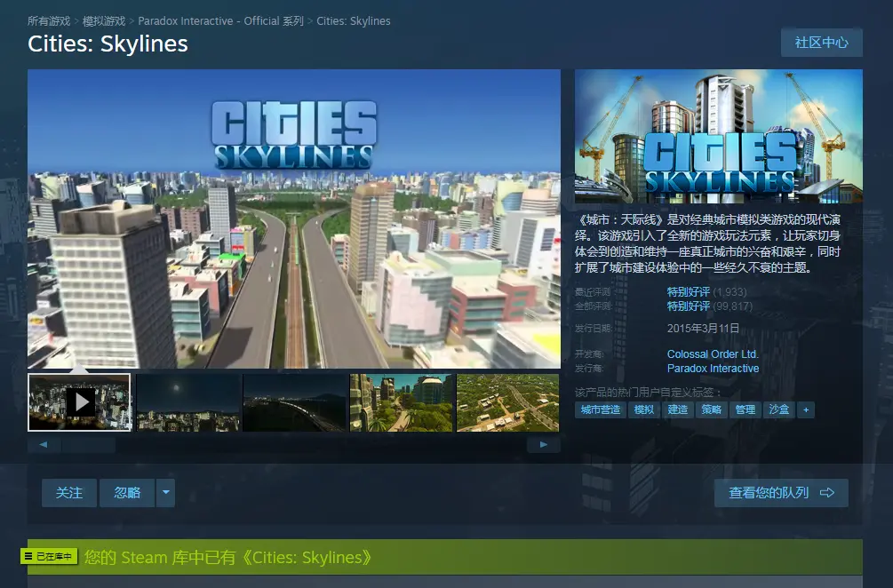
Task: Select the 建造 tag
Action: point(677,409)
